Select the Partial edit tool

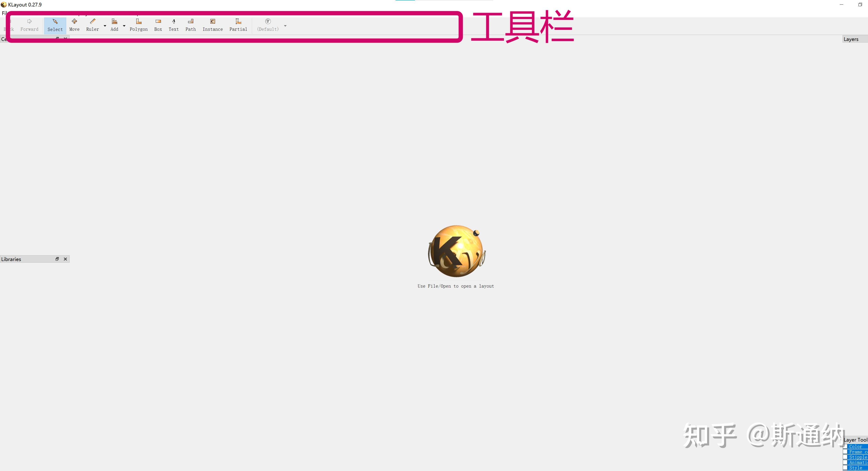(238, 25)
